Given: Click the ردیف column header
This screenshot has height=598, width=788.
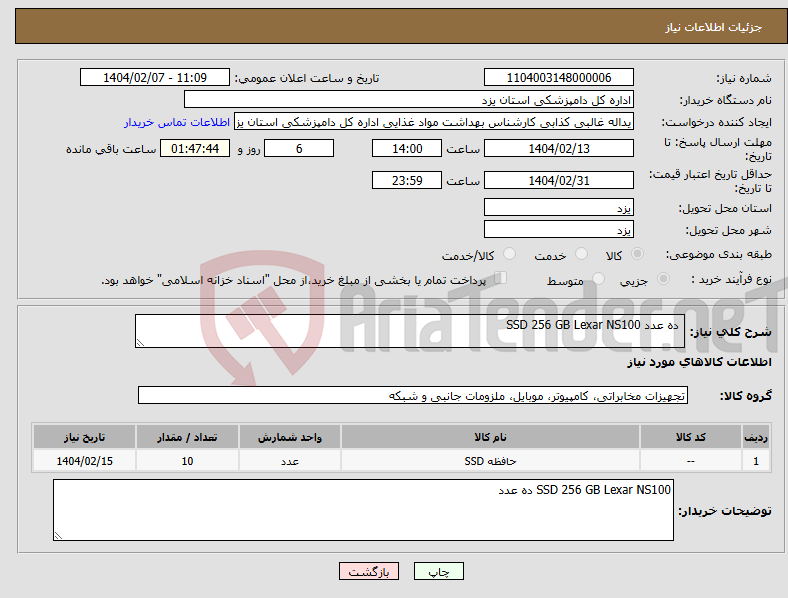Looking at the screenshot, I should [756, 437].
